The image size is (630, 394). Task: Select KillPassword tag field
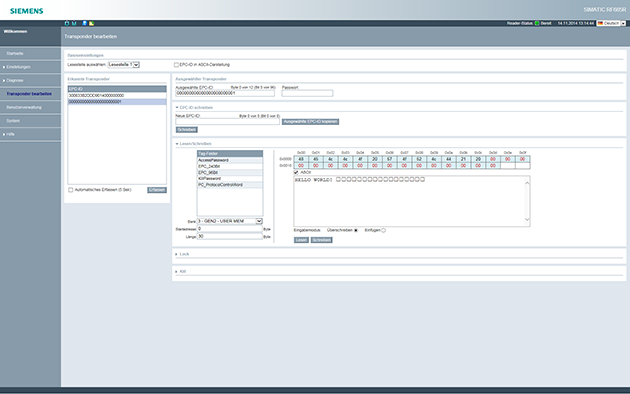pyautogui.click(x=230, y=178)
